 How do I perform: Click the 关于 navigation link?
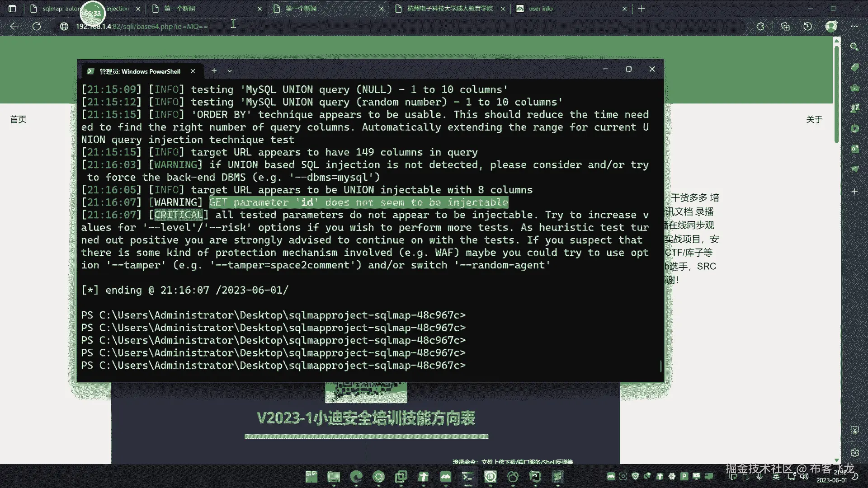pyautogui.click(x=814, y=119)
